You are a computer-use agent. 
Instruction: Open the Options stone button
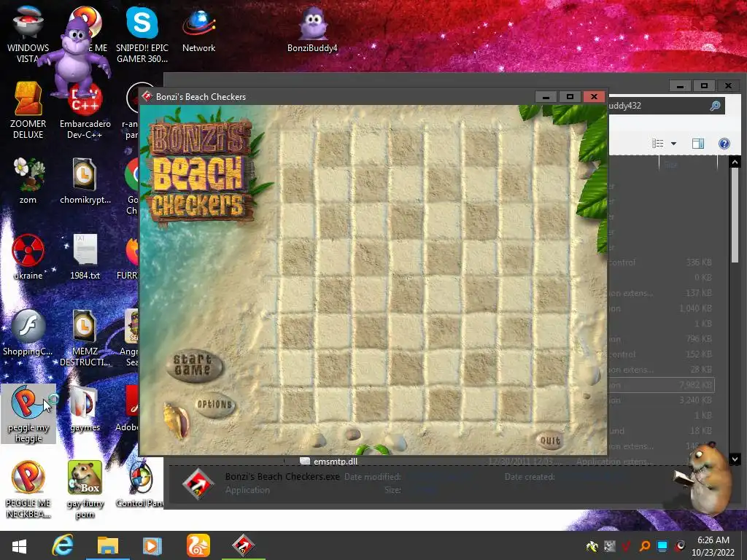click(x=215, y=405)
